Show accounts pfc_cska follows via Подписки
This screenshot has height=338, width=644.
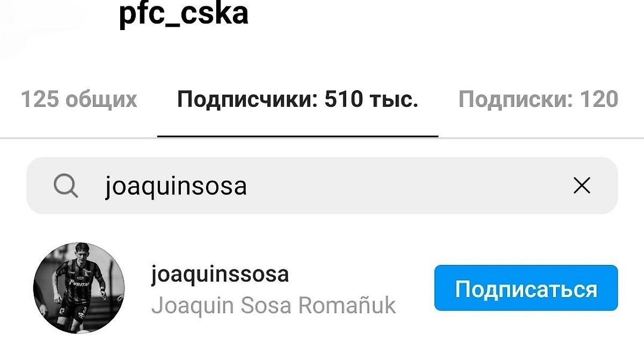(x=538, y=99)
